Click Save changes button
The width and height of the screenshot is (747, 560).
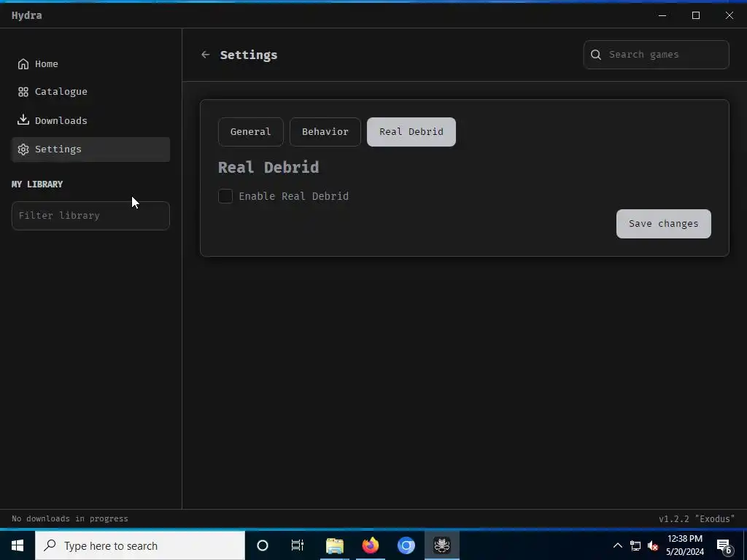click(664, 224)
